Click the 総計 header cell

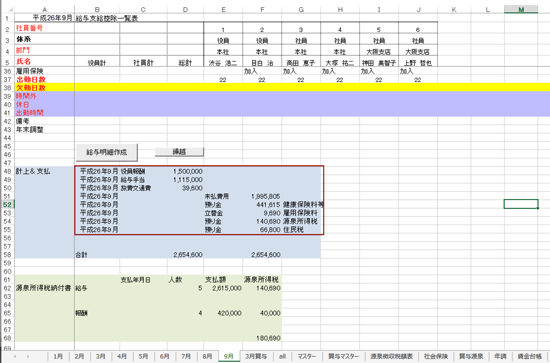coord(185,62)
